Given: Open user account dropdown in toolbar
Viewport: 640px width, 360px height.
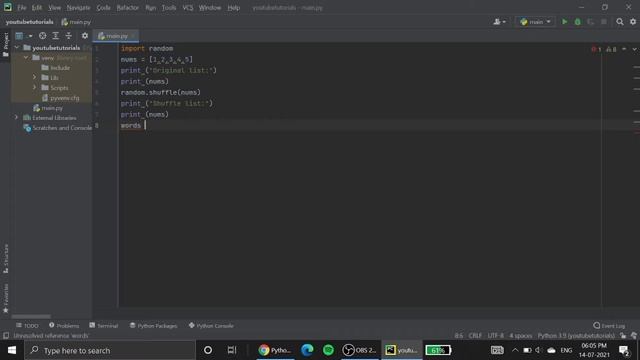Looking at the screenshot, I should [x=500, y=22].
